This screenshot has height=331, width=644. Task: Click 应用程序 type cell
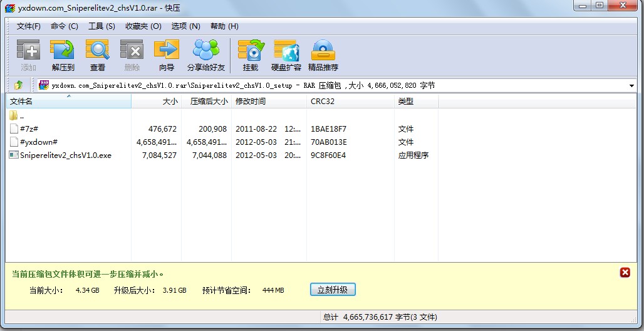pos(413,155)
